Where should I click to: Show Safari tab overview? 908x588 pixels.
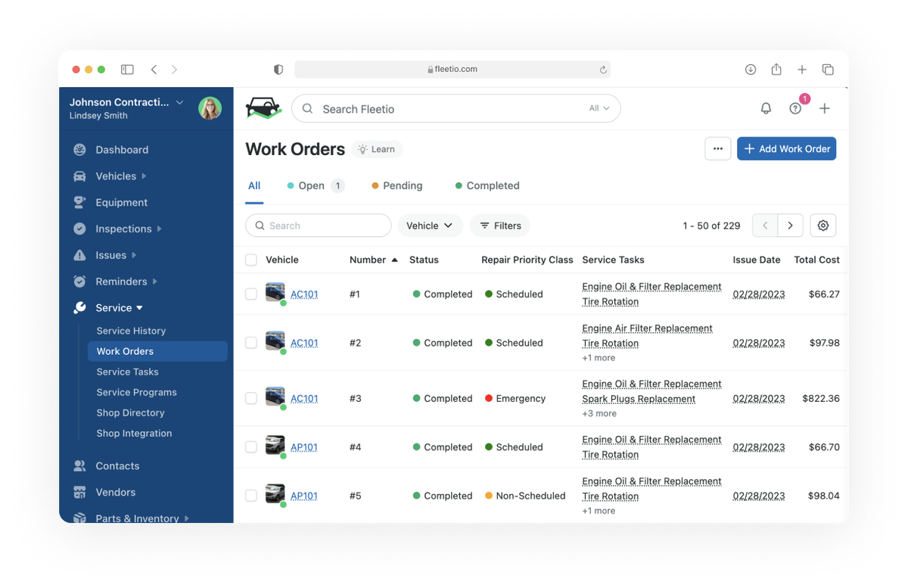tap(828, 70)
